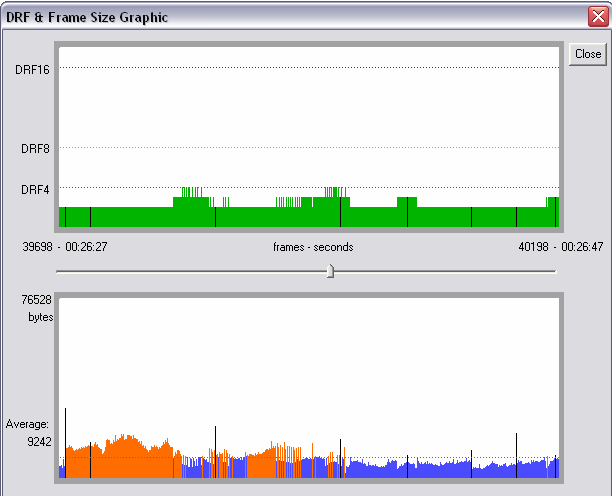The height and width of the screenshot is (496, 612).
Task: Click the 76528 max bytes value
Action: tap(36, 300)
